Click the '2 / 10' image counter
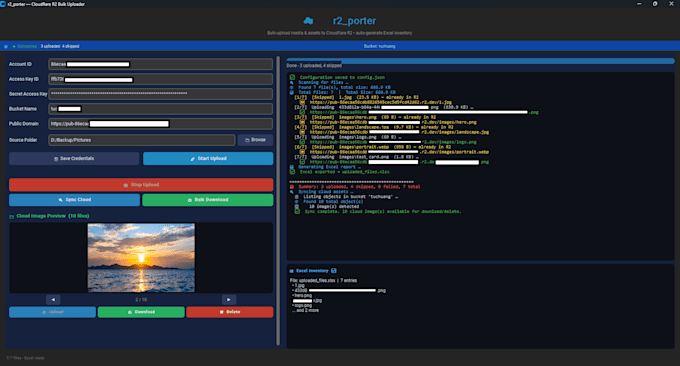 click(141, 300)
